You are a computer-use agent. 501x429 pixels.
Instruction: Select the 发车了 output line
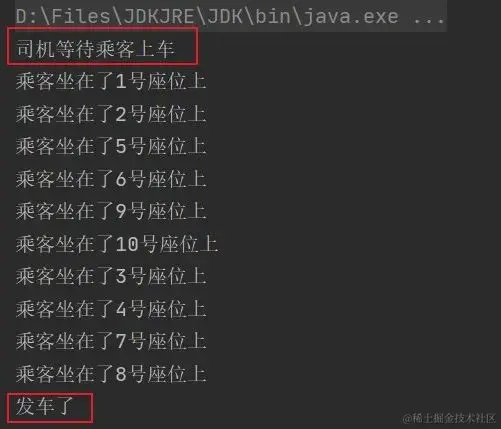(44, 406)
